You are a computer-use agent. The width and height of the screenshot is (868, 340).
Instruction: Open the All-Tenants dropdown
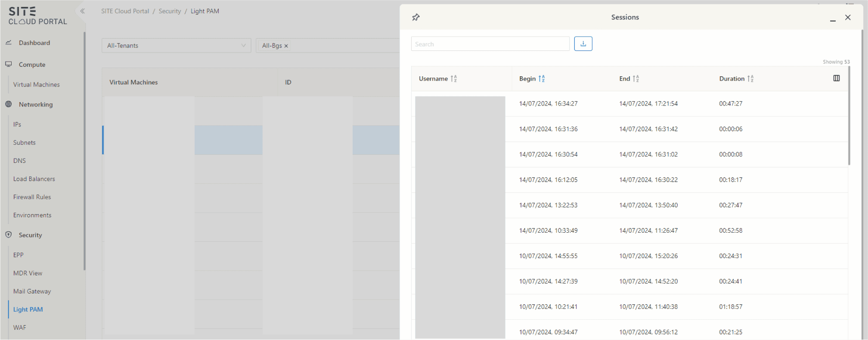(176, 46)
